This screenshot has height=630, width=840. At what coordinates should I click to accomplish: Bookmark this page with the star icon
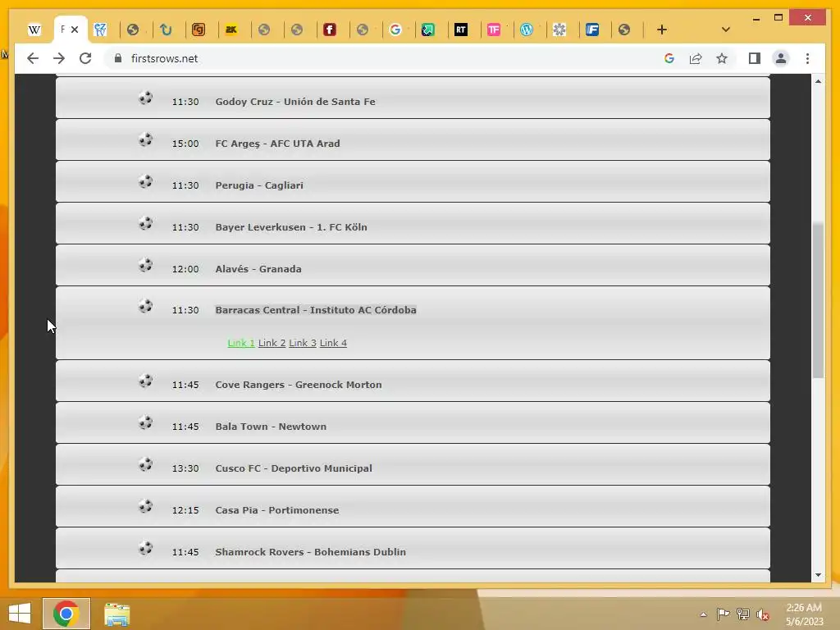coord(722,58)
